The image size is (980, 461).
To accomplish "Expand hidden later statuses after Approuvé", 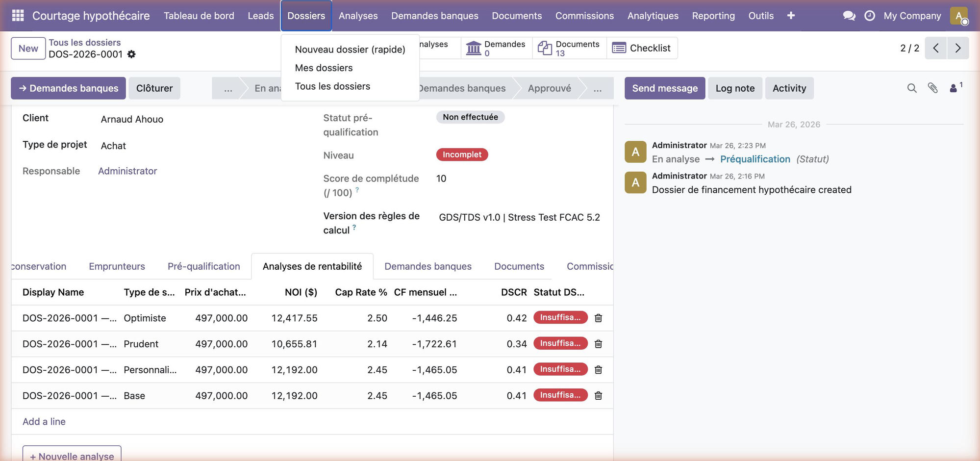I will pyautogui.click(x=597, y=88).
